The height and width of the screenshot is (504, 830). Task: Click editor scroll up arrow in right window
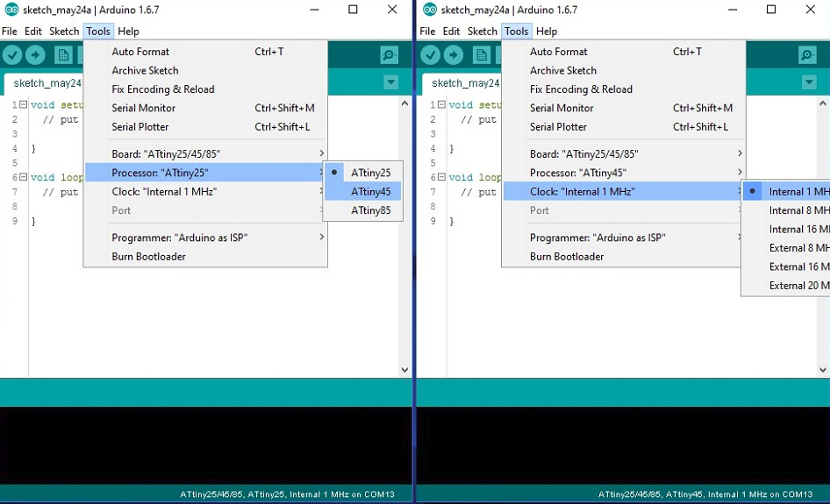tap(823, 103)
